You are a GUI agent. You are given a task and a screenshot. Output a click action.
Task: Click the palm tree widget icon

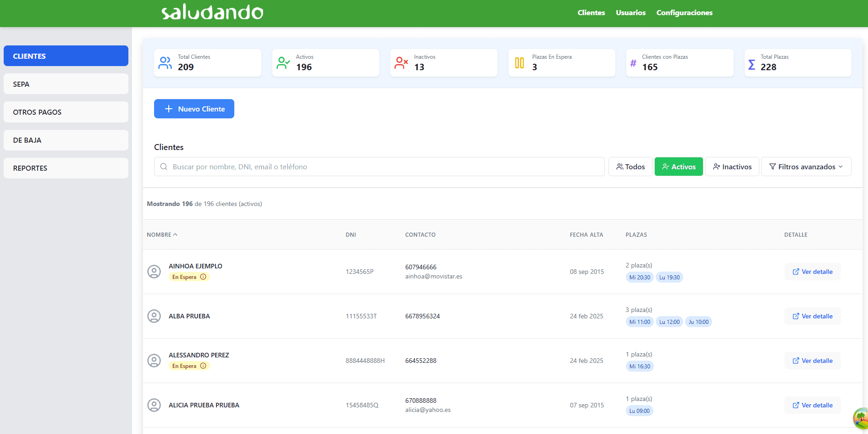coord(861,418)
